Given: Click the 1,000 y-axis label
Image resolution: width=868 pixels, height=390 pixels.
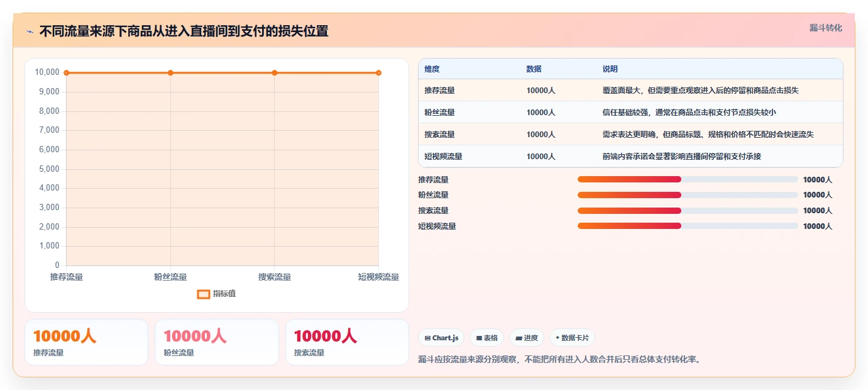Looking at the screenshot, I should [49, 246].
